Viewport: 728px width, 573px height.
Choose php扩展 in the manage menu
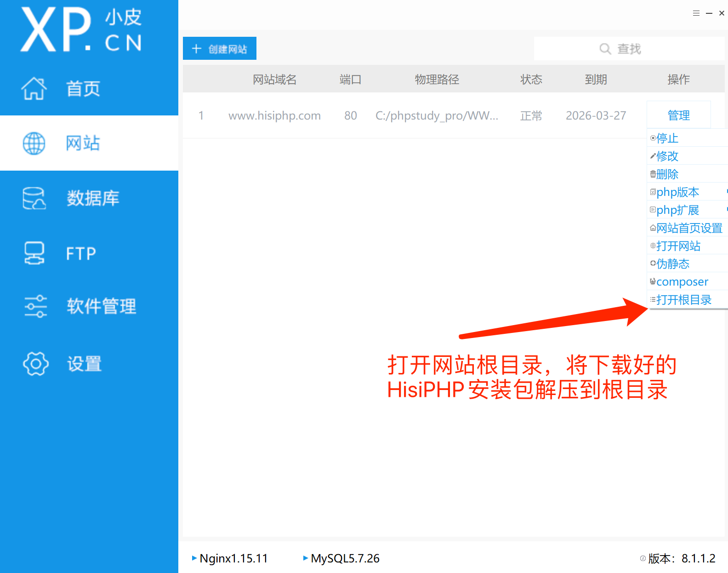(x=688, y=210)
